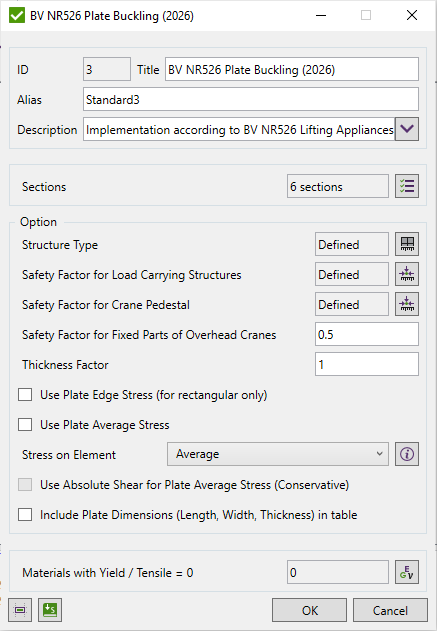Open materials editor beside Yield / Tensile
Screen dimensions: 437x631
tap(407, 572)
